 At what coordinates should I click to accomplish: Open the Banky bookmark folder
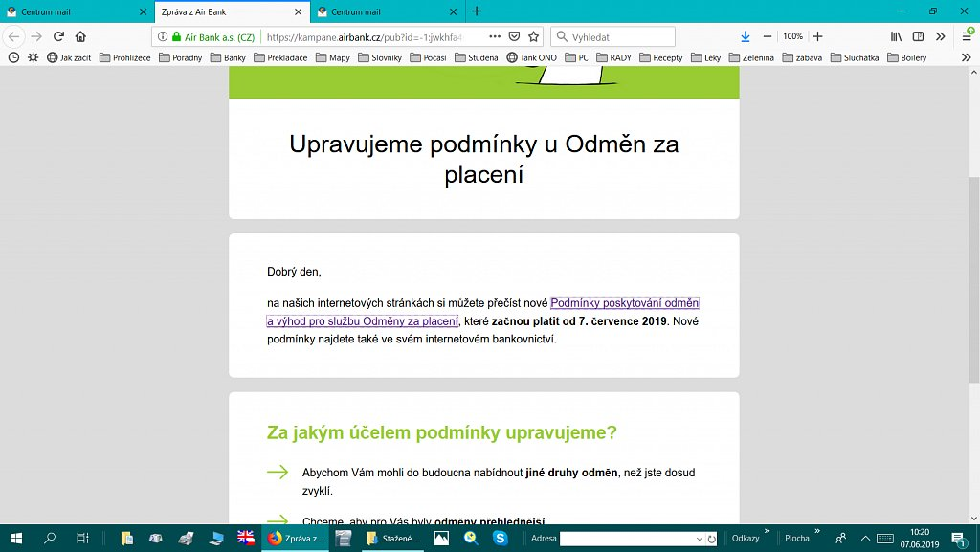228,57
